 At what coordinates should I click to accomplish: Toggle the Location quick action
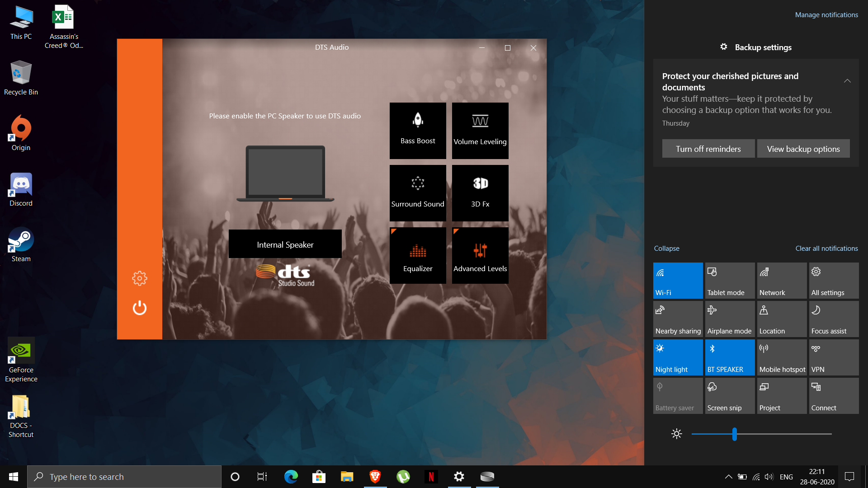782,319
